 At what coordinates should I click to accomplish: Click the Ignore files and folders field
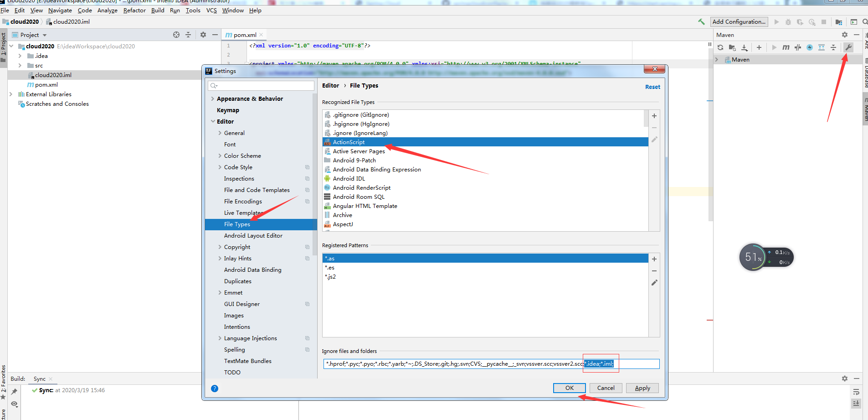coord(491,364)
